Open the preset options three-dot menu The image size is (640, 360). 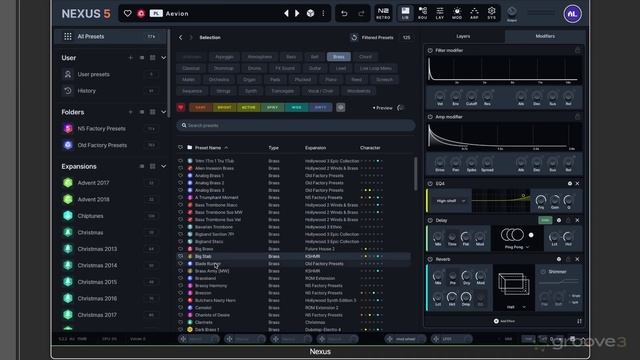[323, 13]
